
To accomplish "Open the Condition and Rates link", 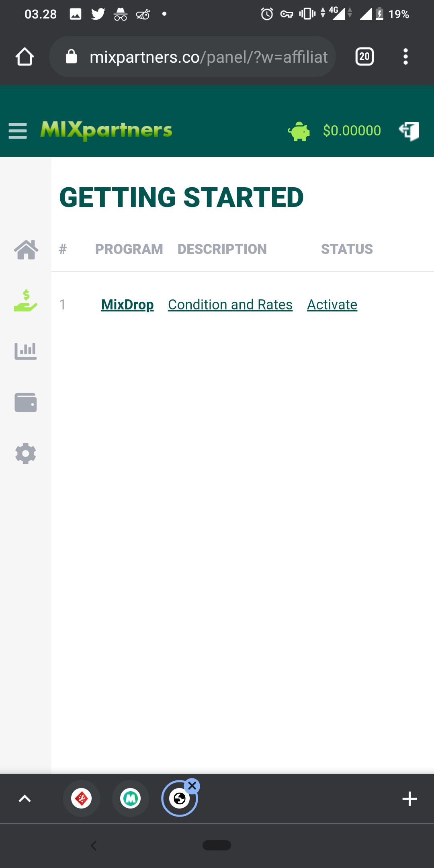I will click(x=230, y=305).
